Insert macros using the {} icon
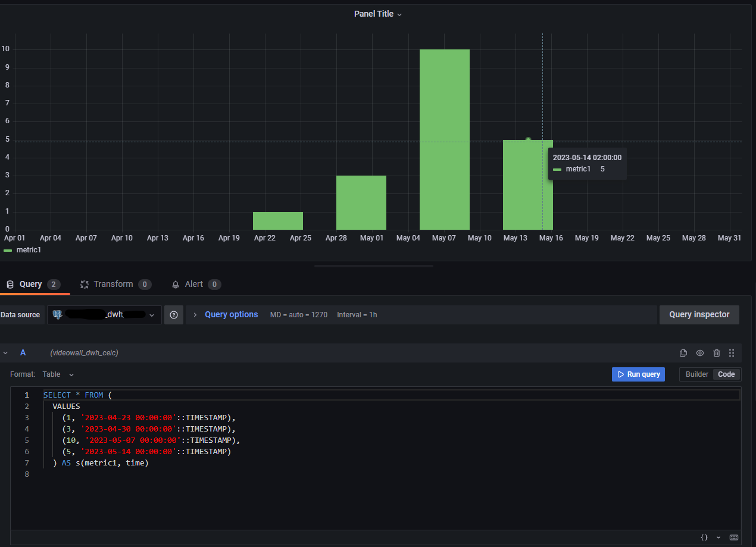Image resolution: width=756 pixels, height=547 pixels. 705,537
